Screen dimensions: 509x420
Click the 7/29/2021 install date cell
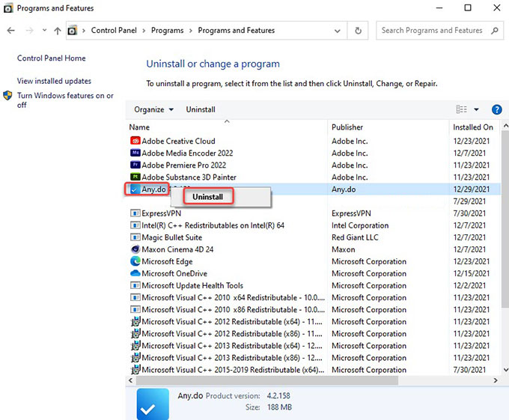(469, 201)
